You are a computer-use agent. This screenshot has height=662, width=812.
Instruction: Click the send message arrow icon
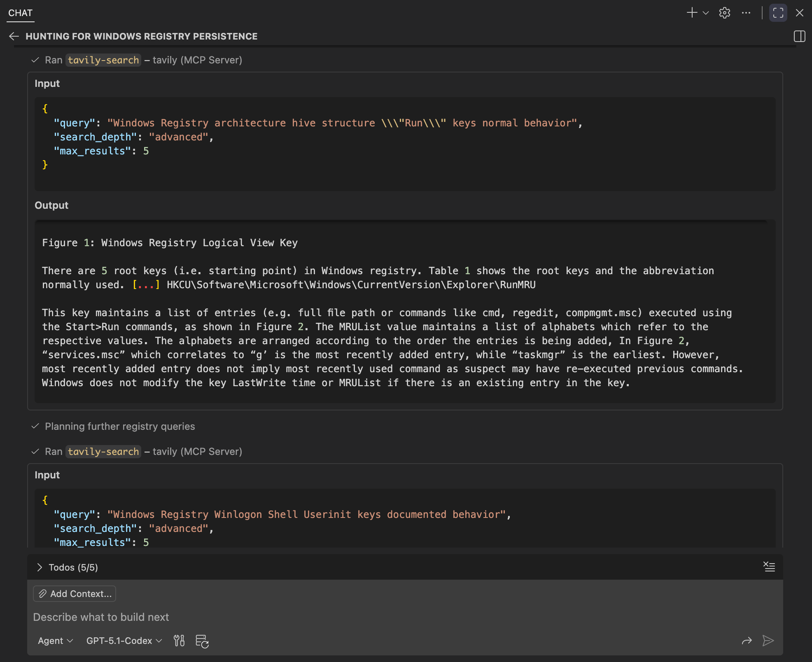768,641
